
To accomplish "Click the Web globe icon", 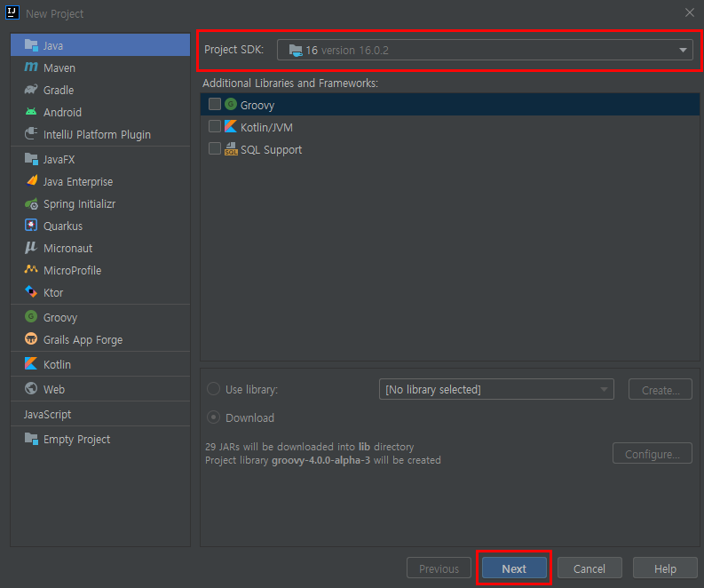I will coord(31,388).
